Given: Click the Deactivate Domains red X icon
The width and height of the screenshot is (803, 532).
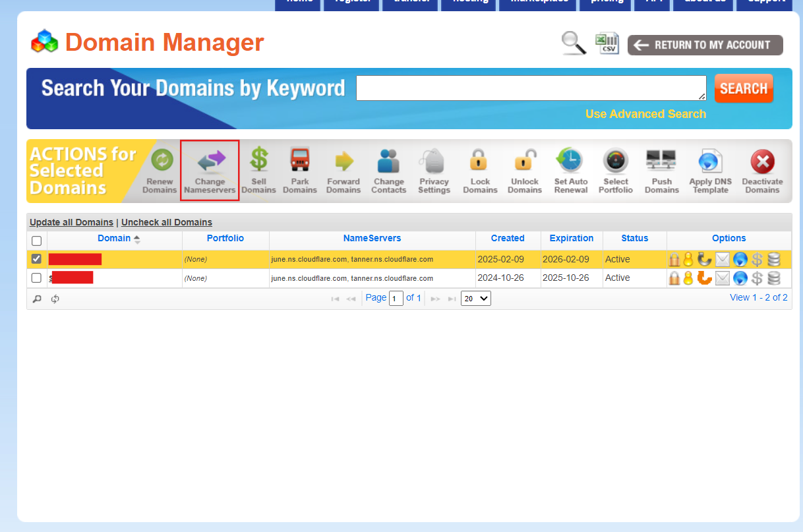Looking at the screenshot, I should [x=762, y=162].
